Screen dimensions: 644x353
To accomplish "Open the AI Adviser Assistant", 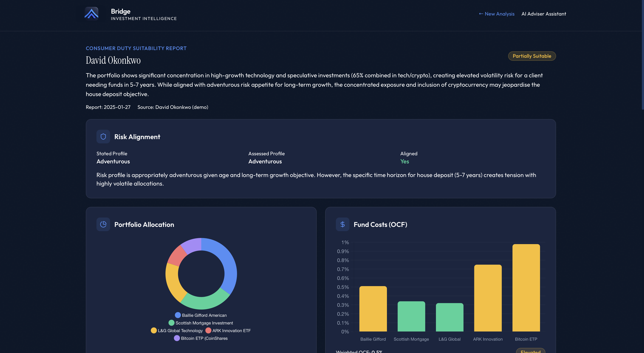I will pos(543,14).
